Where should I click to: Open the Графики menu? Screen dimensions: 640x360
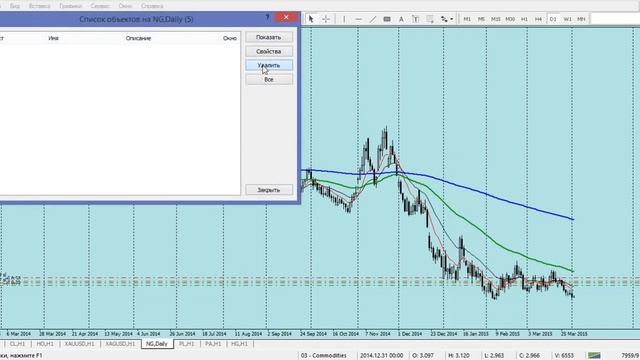coord(70,6)
